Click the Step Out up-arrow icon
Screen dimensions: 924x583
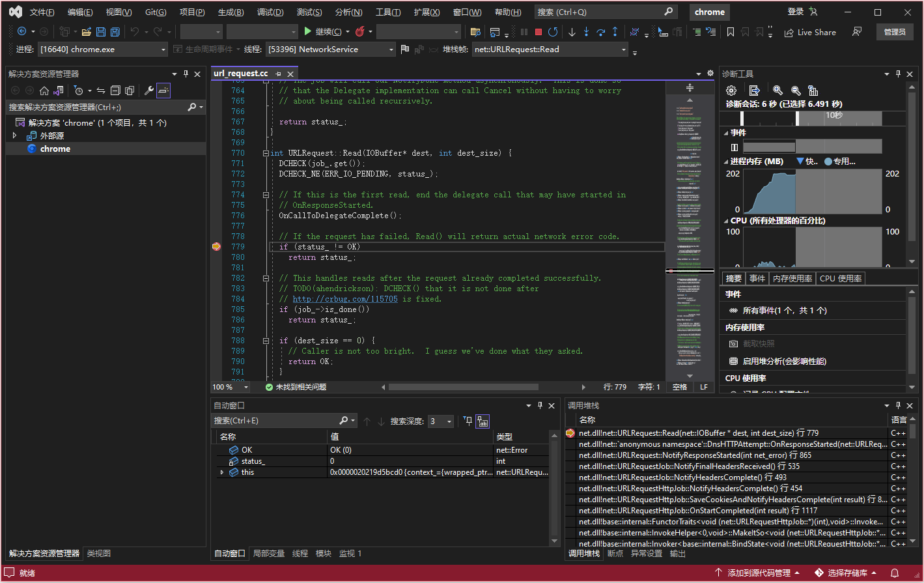615,32
